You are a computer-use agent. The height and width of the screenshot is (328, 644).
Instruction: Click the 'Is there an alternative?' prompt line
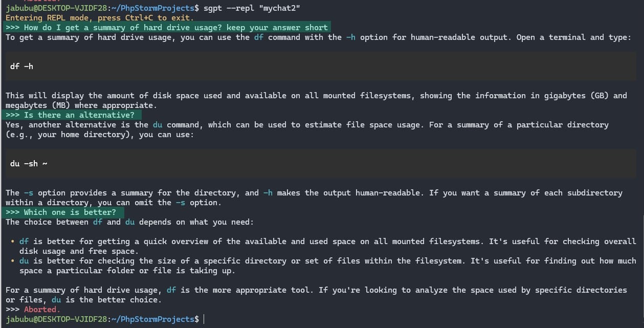(72, 115)
